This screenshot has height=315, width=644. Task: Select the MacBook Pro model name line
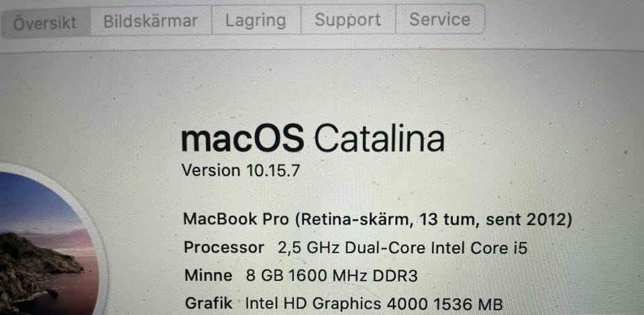tap(378, 219)
